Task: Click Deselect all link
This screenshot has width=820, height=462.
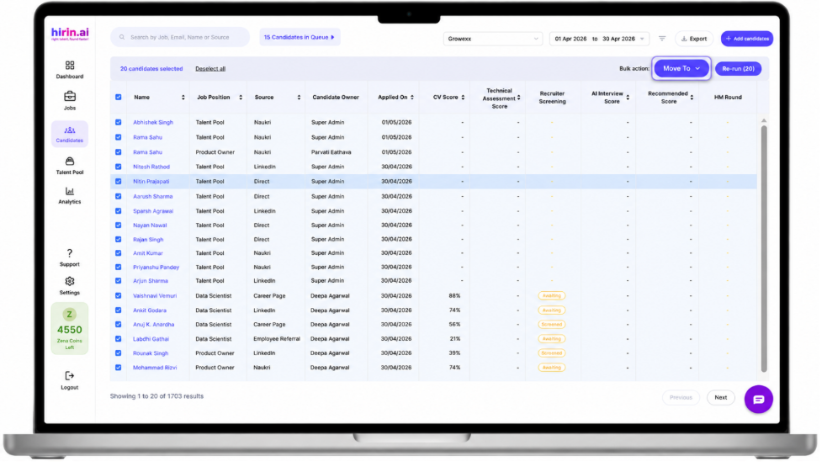Action: (x=210, y=69)
